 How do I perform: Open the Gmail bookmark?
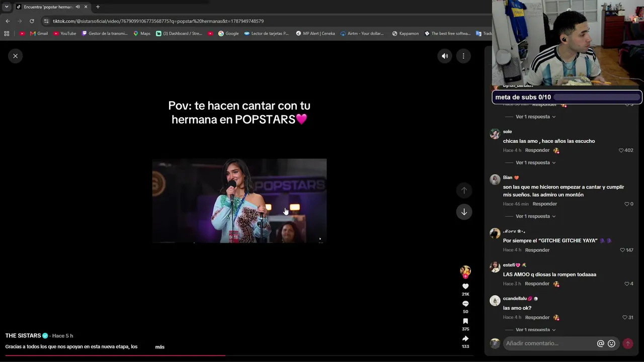click(39, 34)
